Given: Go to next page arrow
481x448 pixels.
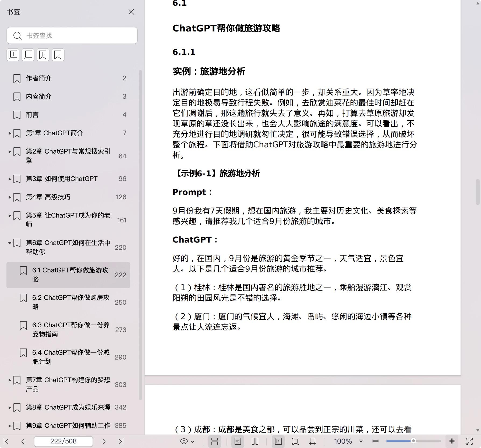Looking at the screenshot, I should 104,441.
